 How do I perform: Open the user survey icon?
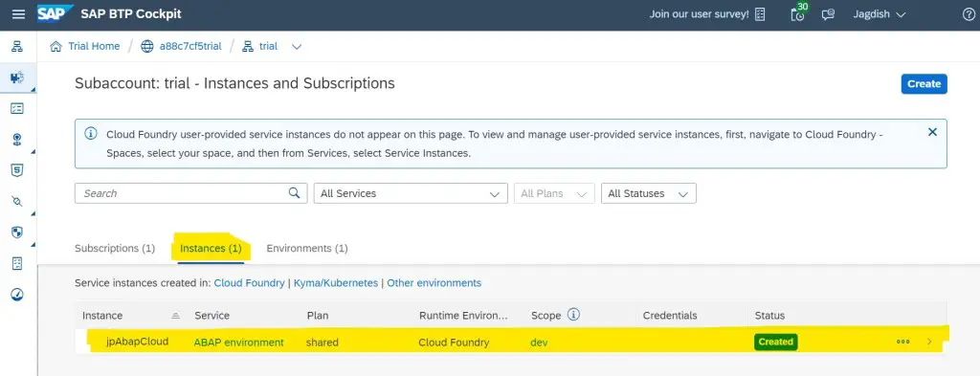click(760, 14)
